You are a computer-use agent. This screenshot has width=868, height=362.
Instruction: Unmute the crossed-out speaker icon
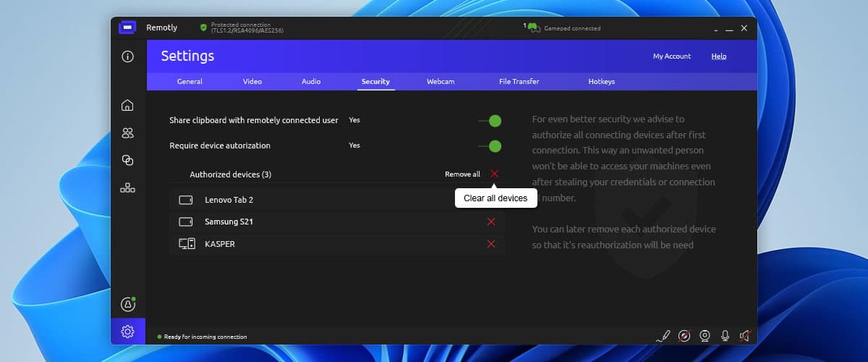pos(745,336)
